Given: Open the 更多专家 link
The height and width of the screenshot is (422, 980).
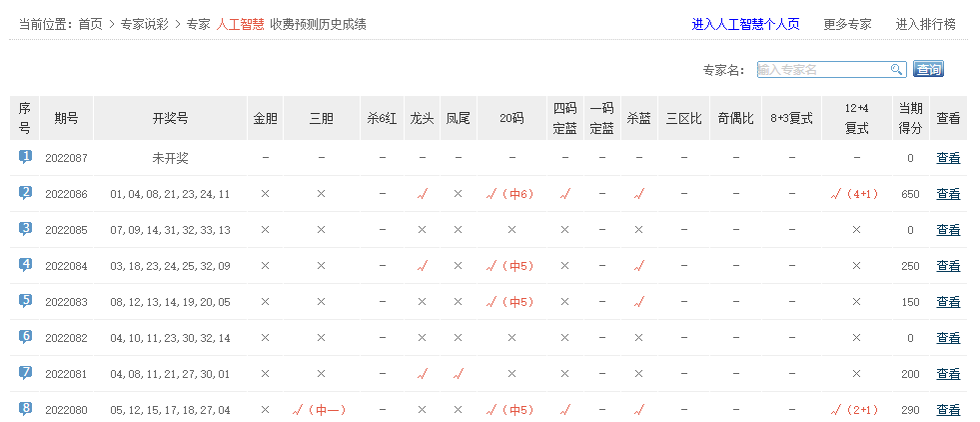Looking at the screenshot, I should [x=847, y=24].
